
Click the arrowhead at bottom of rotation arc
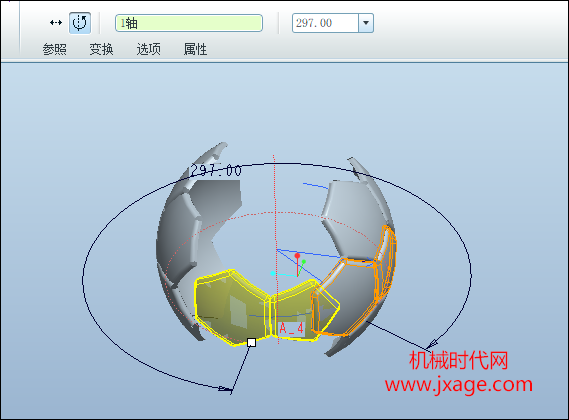point(226,389)
